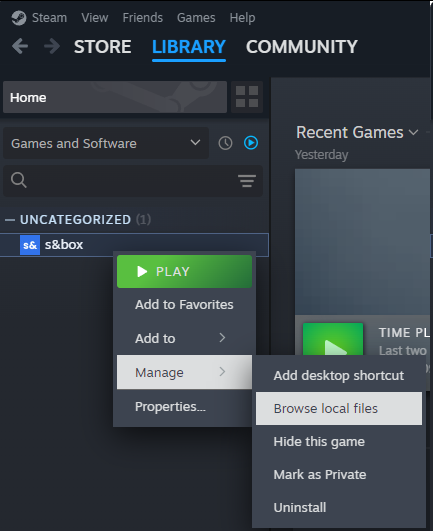Toggle the recent activity clock filter

coord(225,143)
